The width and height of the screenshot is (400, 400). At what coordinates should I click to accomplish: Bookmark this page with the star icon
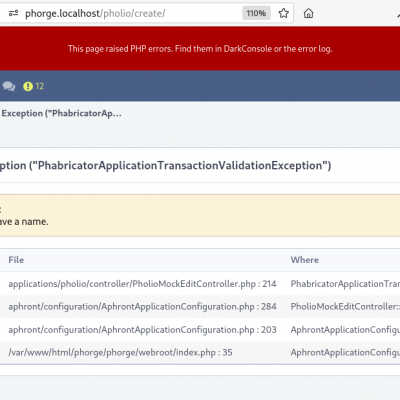coord(283,13)
